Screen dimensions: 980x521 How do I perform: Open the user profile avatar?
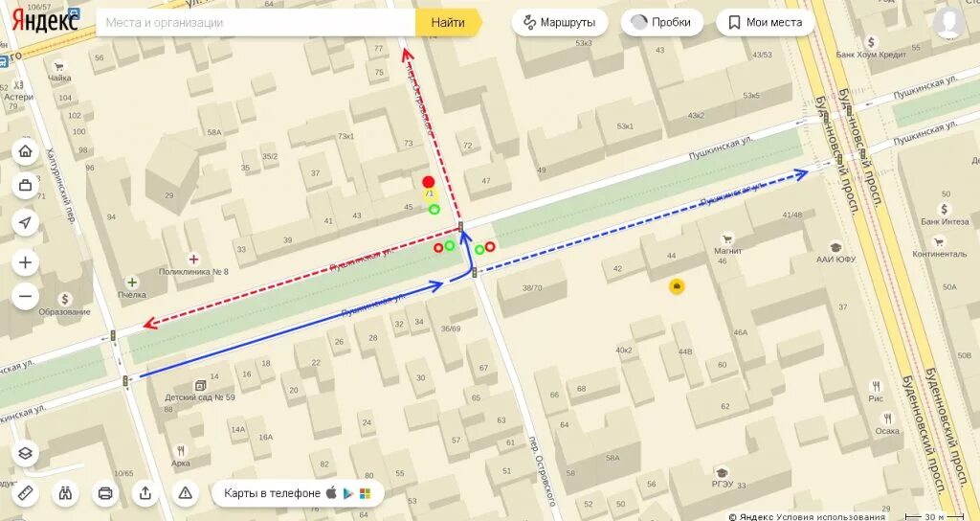click(948, 23)
